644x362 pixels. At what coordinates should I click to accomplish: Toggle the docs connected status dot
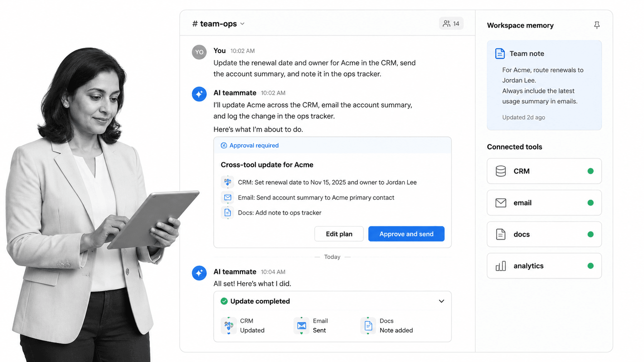click(x=590, y=234)
